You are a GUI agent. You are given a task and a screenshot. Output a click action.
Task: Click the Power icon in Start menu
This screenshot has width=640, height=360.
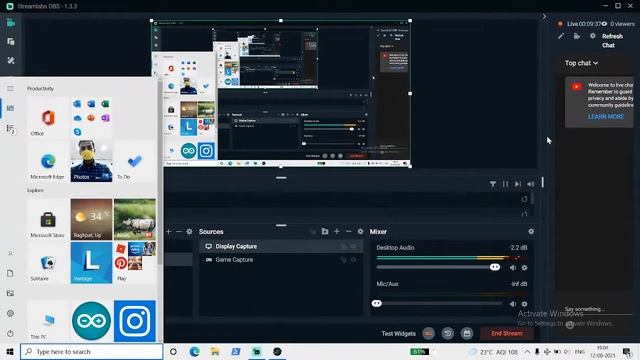point(10,333)
